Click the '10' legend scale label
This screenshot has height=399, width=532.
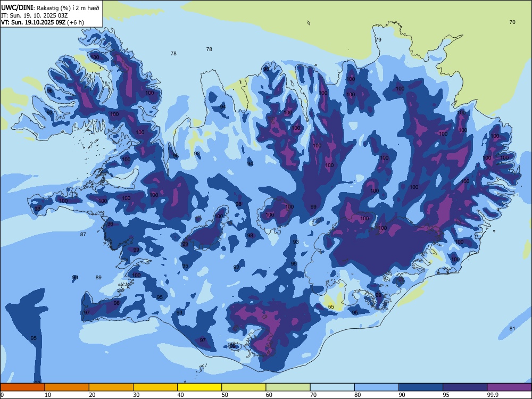click(48, 395)
